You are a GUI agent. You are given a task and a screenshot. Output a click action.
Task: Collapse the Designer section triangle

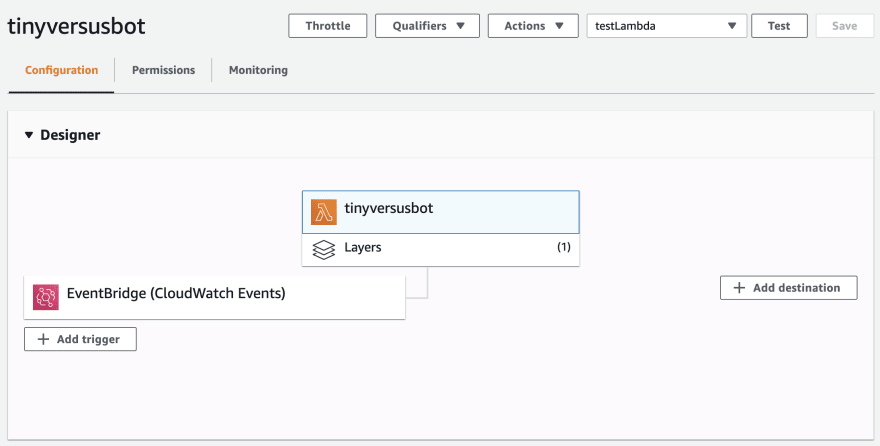tap(29, 135)
